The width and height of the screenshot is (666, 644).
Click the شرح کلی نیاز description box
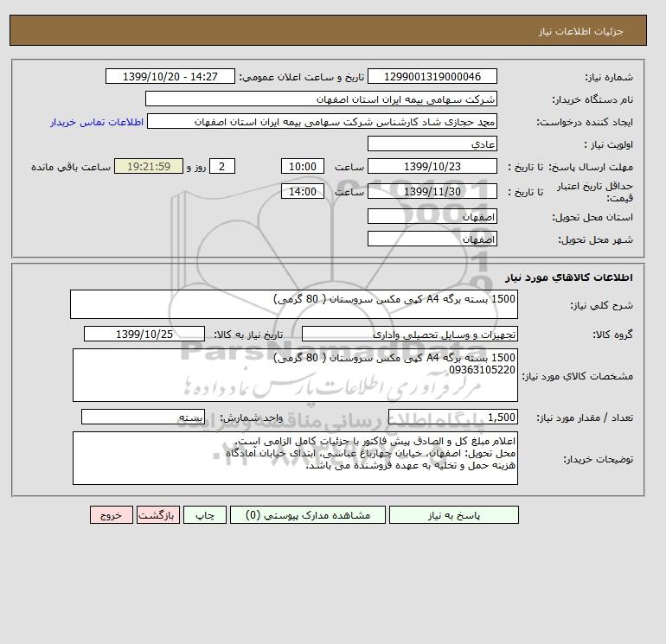point(294,304)
